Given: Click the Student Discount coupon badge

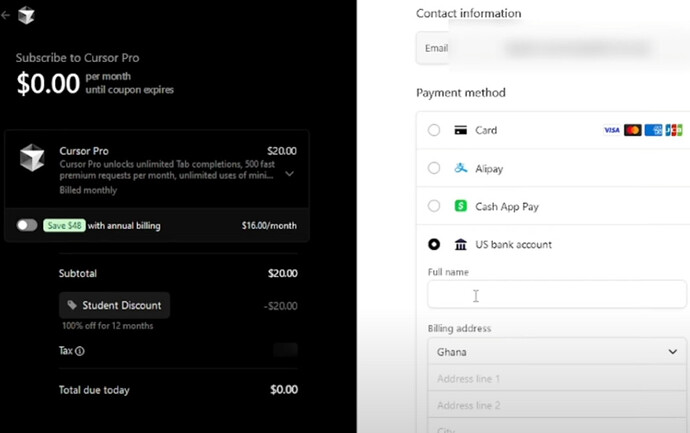Looking at the screenshot, I should (114, 305).
